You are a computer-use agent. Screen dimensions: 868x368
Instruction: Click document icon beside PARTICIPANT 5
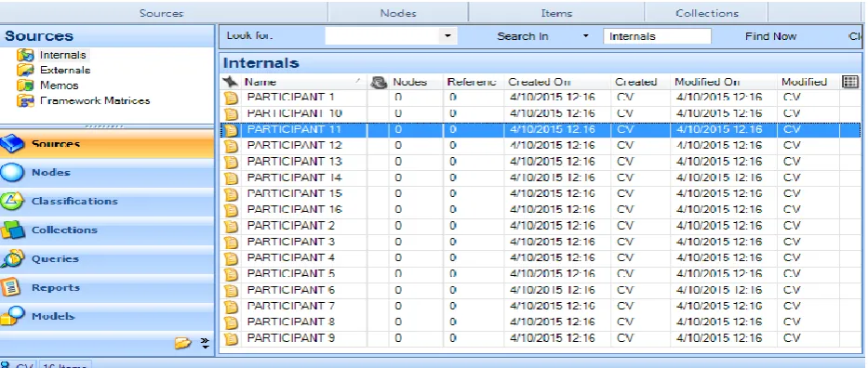[x=231, y=274]
